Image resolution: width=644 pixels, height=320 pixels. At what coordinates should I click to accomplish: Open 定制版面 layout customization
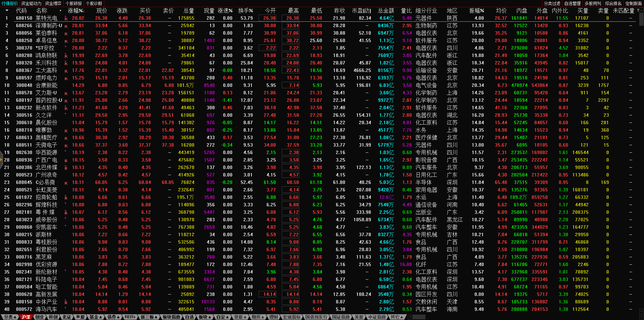pos(633,3)
